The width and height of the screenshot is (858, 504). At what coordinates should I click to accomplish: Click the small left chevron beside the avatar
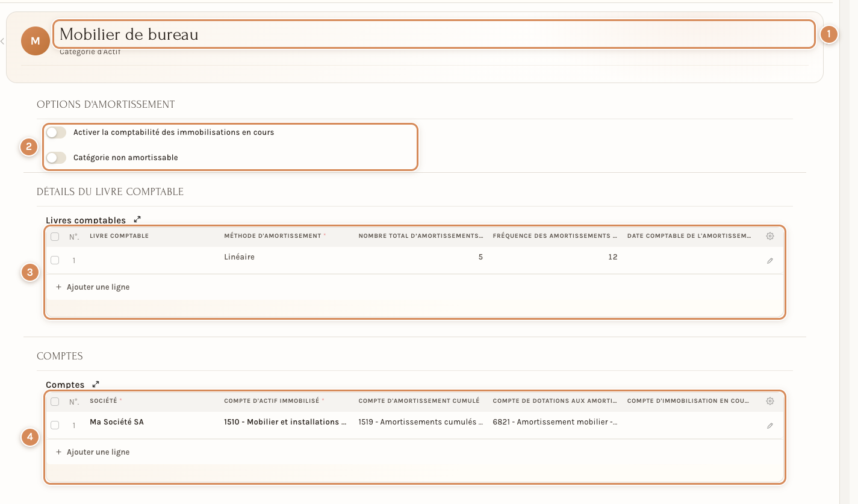(2, 41)
